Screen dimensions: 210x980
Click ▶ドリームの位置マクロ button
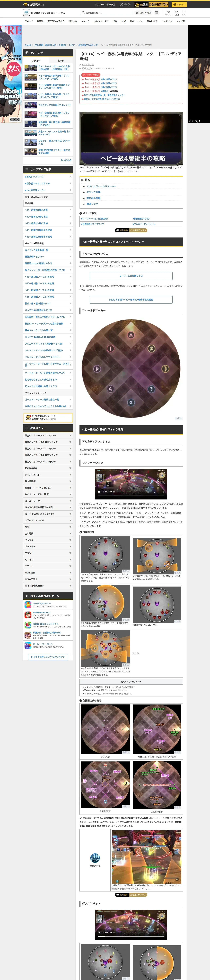pos(131,276)
